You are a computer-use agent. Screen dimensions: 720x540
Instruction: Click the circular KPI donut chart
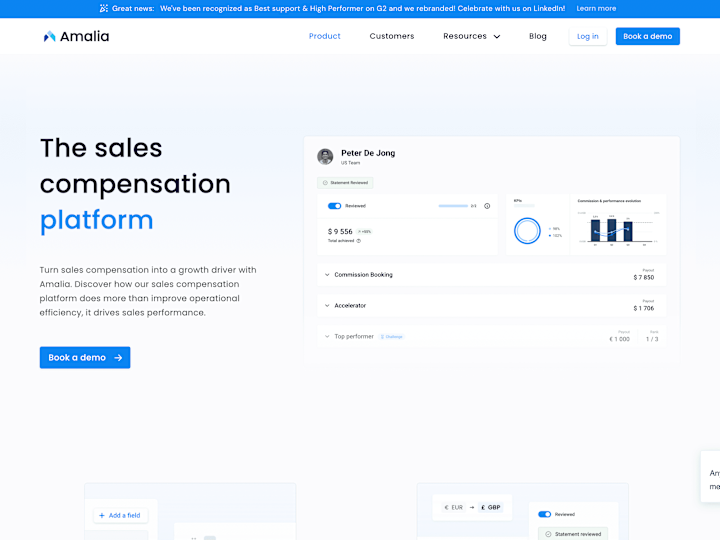(527, 231)
